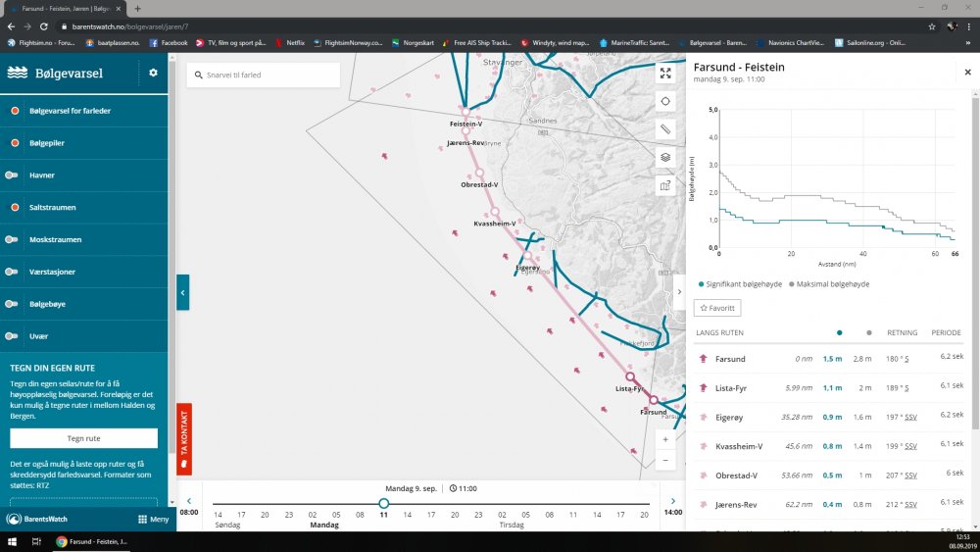Viewport: 980px width, 552px height.
Task: Open Task View in the taskbar
Action: [x=36, y=541]
